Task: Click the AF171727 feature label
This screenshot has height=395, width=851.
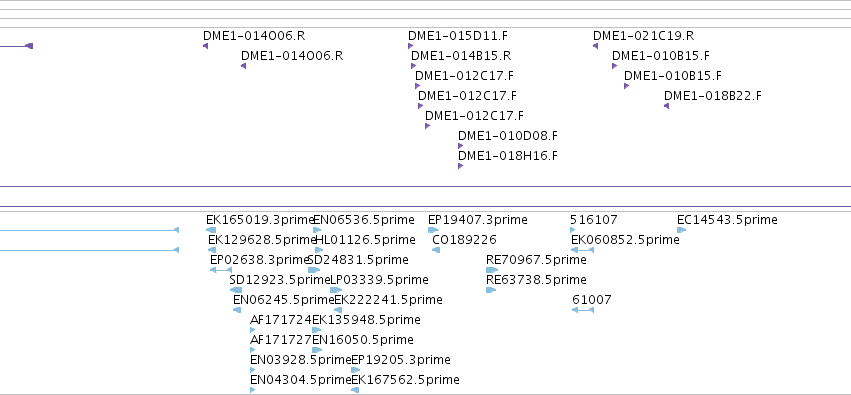Action: [281, 340]
